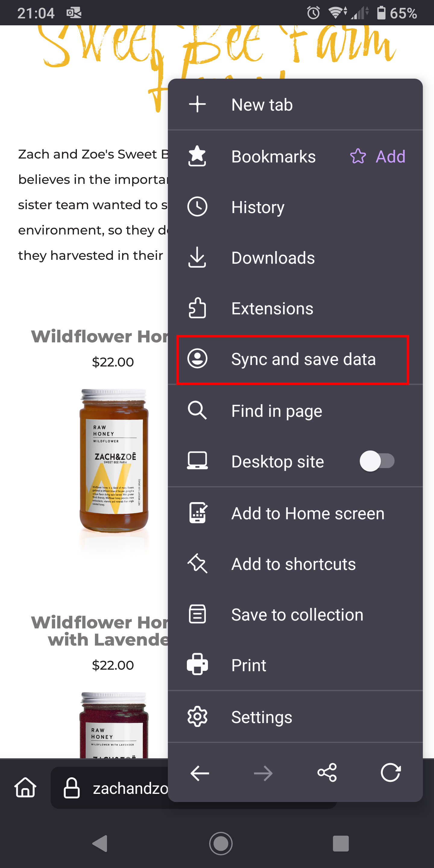The height and width of the screenshot is (868, 434).
Task: Open History menu entry
Action: coord(295,207)
